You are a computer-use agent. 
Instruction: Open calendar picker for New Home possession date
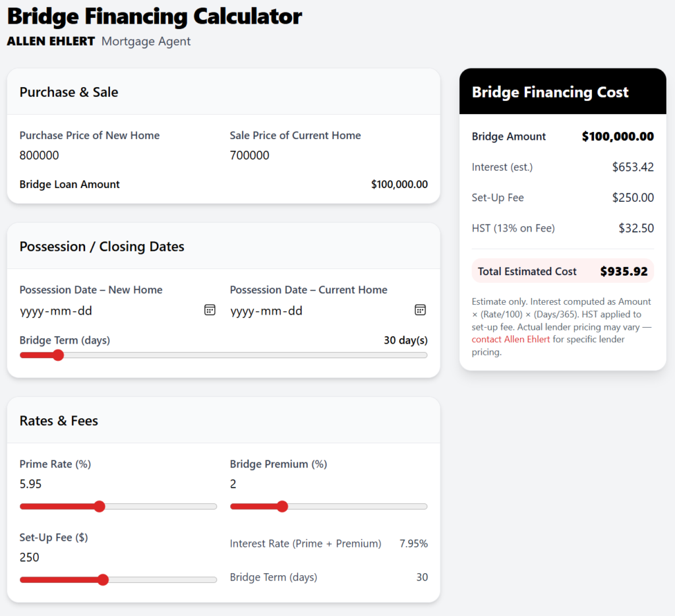click(210, 310)
